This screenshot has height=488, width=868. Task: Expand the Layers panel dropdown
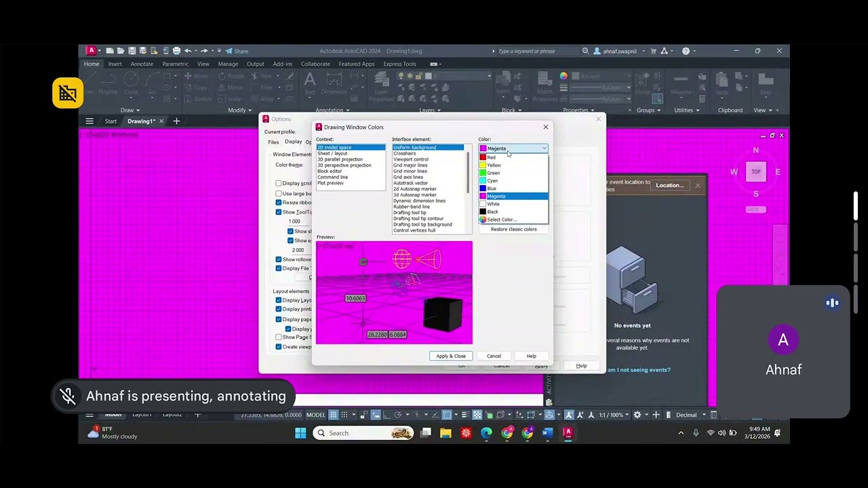[430, 110]
